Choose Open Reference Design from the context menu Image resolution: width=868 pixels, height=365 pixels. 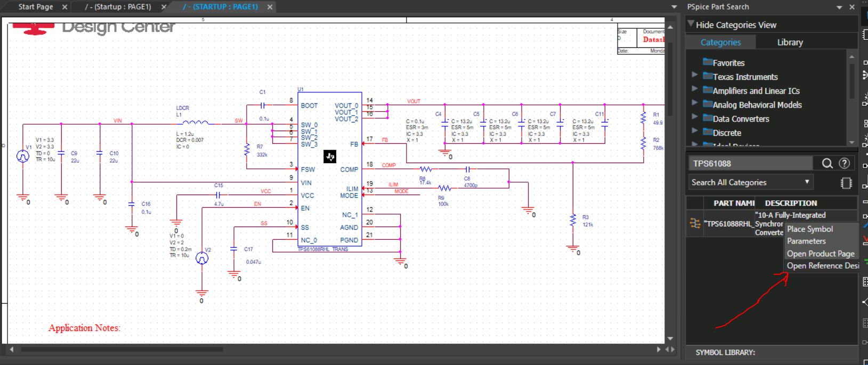[x=822, y=266]
